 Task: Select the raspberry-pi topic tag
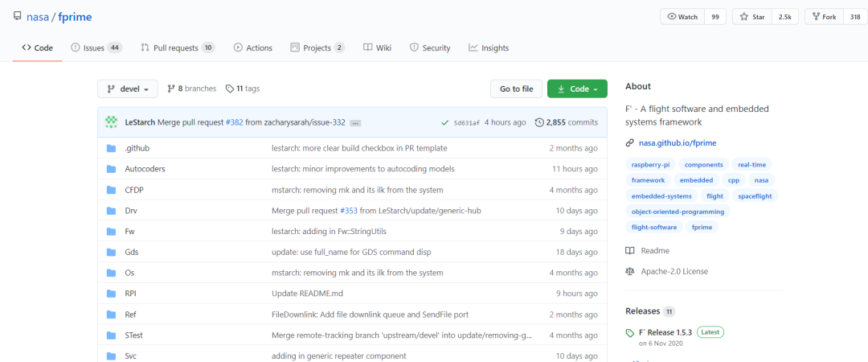coord(650,165)
